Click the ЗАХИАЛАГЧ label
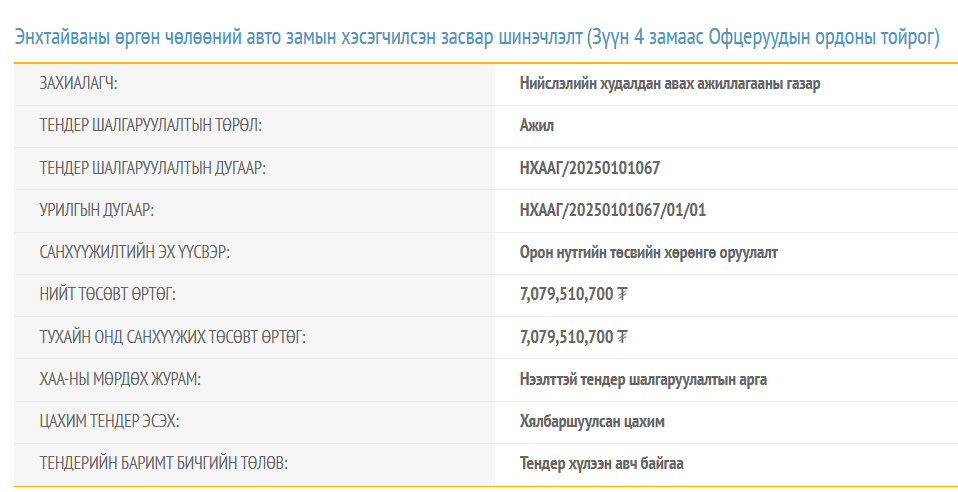 tap(78, 84)
